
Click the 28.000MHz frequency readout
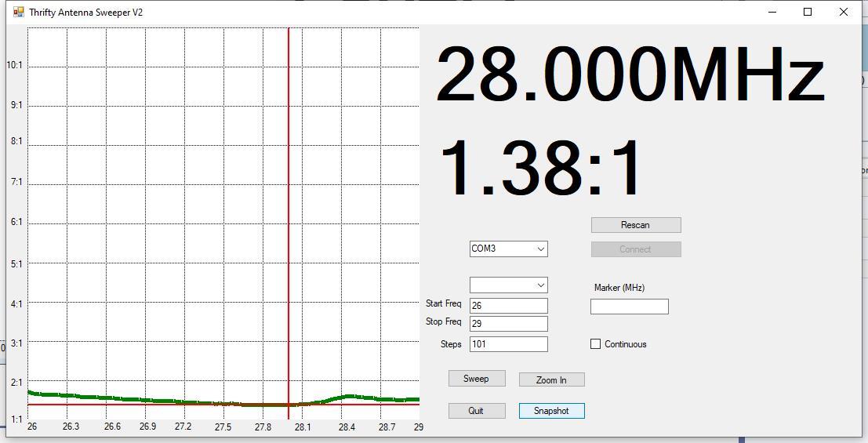coord(630,74)
